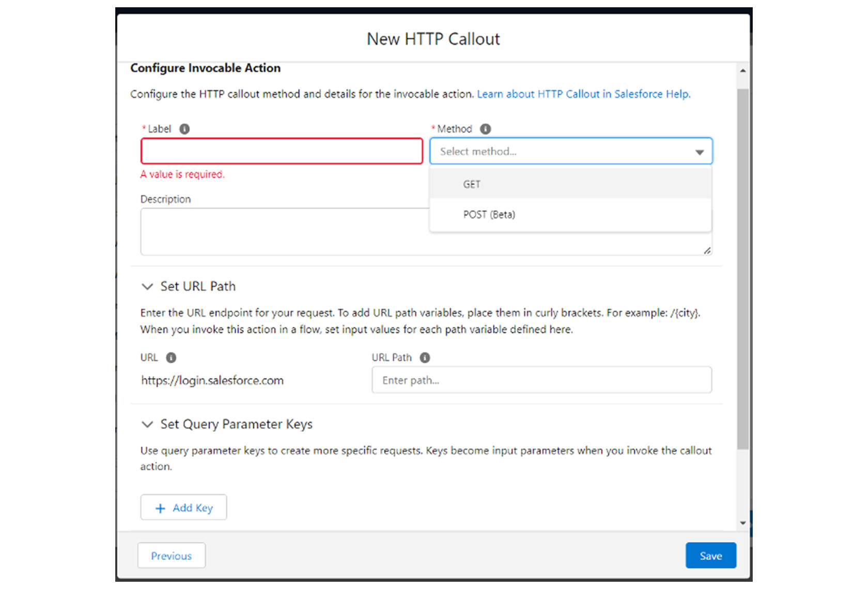Save the HTTP callout
This screenshot has width=868, height=590.
click(710, 555)
